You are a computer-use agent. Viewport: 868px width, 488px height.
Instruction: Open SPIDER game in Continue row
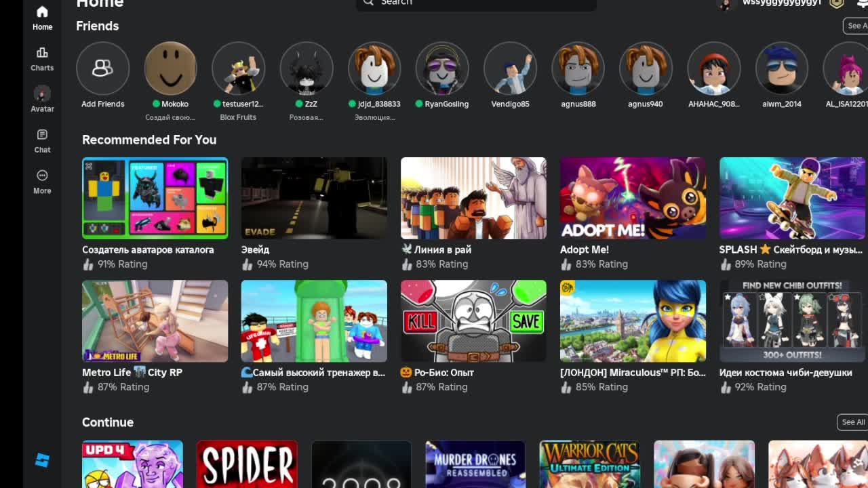[x=247, y=464]
